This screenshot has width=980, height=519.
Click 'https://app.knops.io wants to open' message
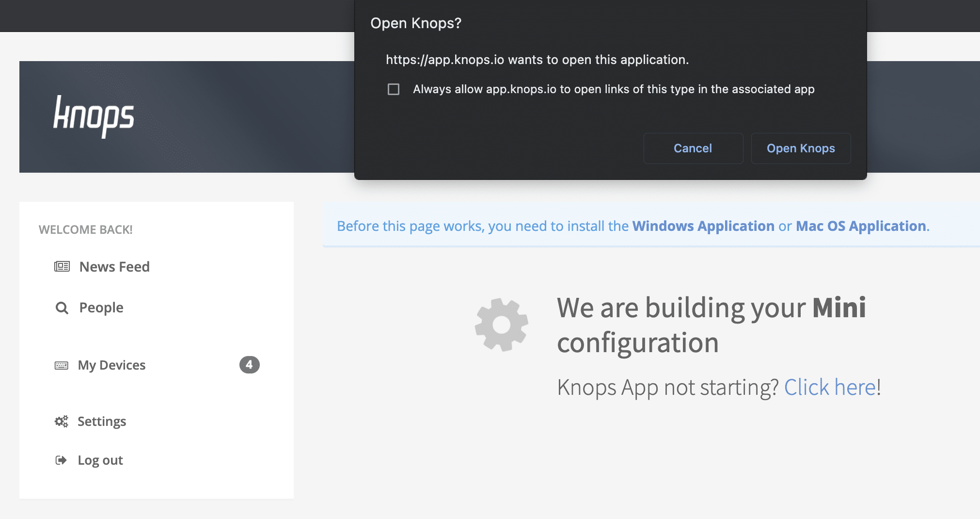(x=537, y=60)
